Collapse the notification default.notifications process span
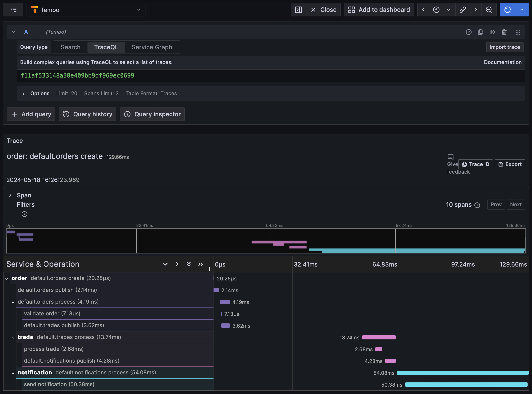The height and width of the screenshot is (394, 532). (13, 373)
